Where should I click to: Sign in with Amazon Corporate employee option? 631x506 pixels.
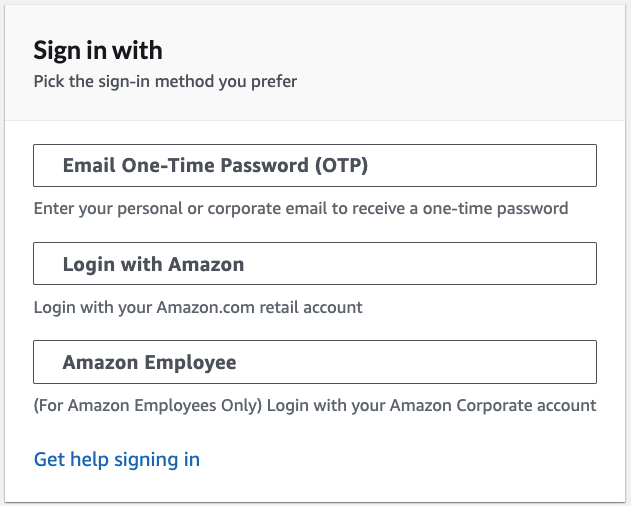315,362
